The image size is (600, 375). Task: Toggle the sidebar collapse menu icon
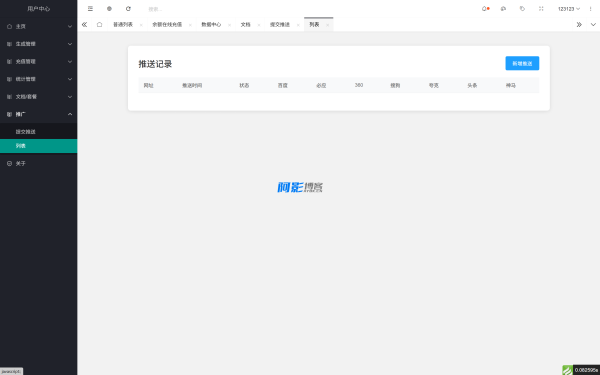90,8
